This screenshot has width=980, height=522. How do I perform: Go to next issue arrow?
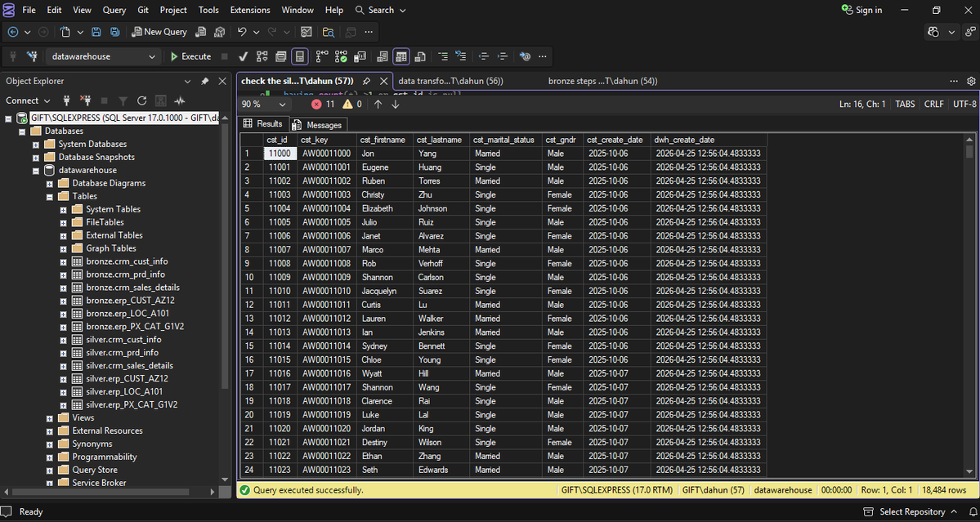[395, 105]
